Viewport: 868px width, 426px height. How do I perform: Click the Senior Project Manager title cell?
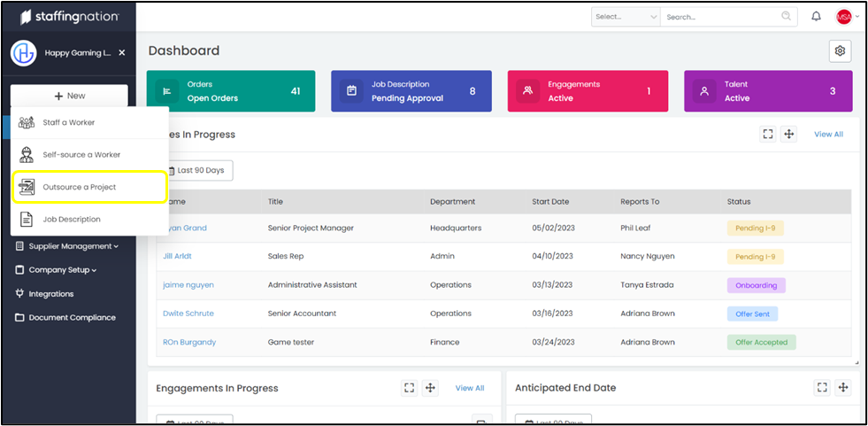[311, 228]
